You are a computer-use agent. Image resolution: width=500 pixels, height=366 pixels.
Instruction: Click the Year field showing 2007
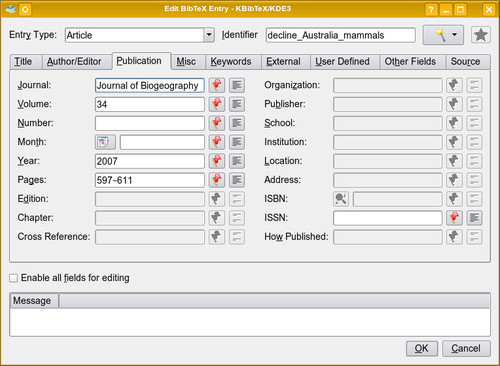[x=150, y=161]
